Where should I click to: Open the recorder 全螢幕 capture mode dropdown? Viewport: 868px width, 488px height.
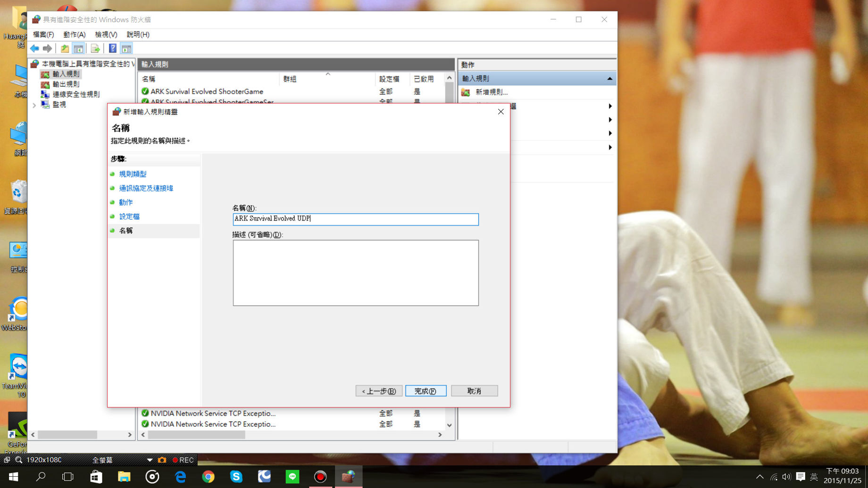[150, 460]
